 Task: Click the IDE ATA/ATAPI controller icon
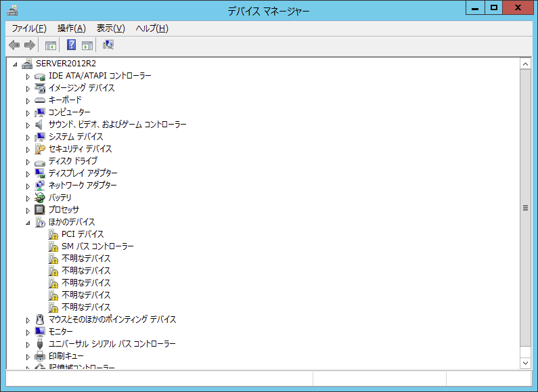[x=40, y=77]
